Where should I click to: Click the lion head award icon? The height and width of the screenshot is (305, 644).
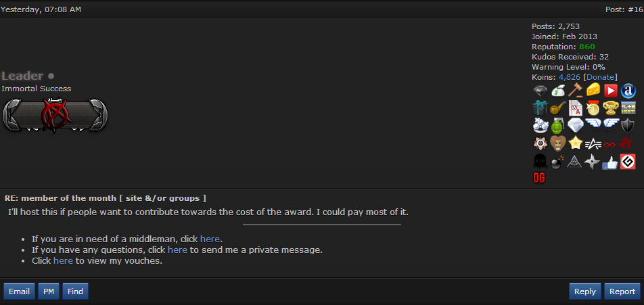click(557, 143)
